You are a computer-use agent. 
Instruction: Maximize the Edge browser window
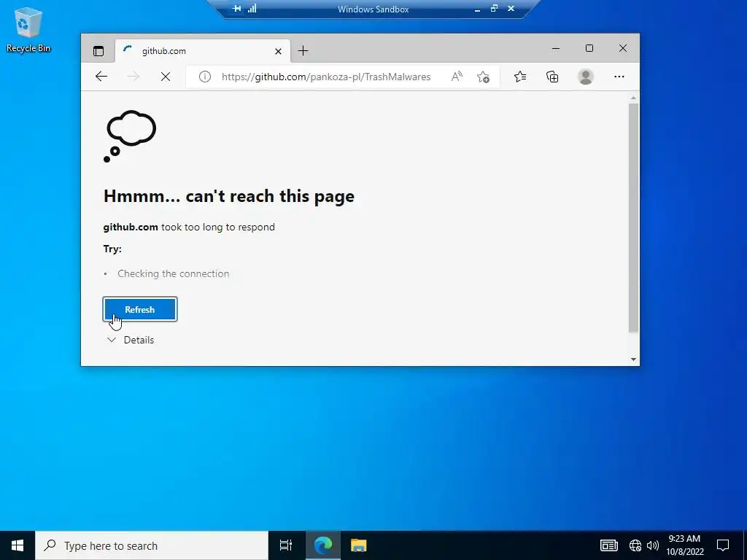click(589, 48)
